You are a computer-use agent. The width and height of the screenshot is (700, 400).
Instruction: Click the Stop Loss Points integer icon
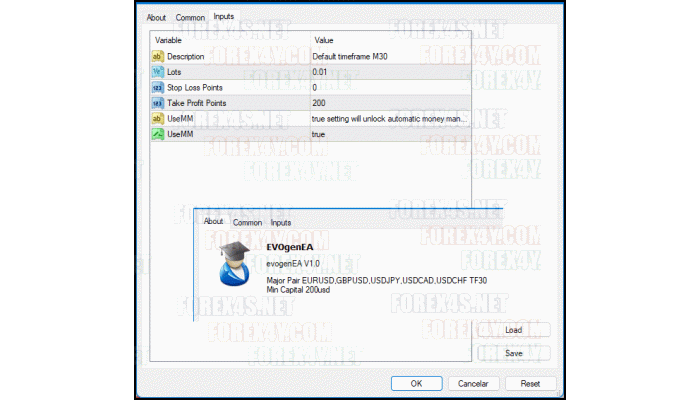[x=157, y=88]
